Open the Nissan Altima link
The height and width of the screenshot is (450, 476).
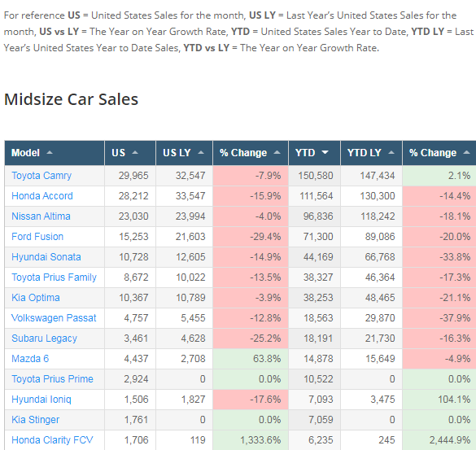tap(41, 216)
